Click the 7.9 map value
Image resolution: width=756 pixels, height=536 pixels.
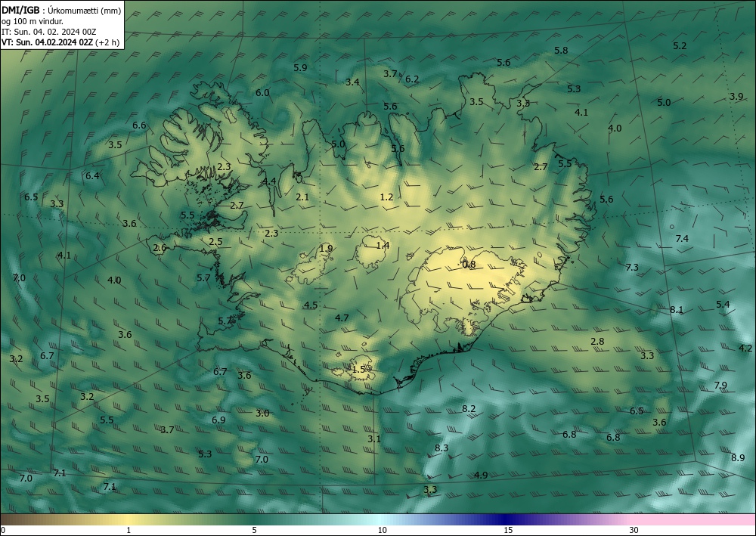(720, 385)
